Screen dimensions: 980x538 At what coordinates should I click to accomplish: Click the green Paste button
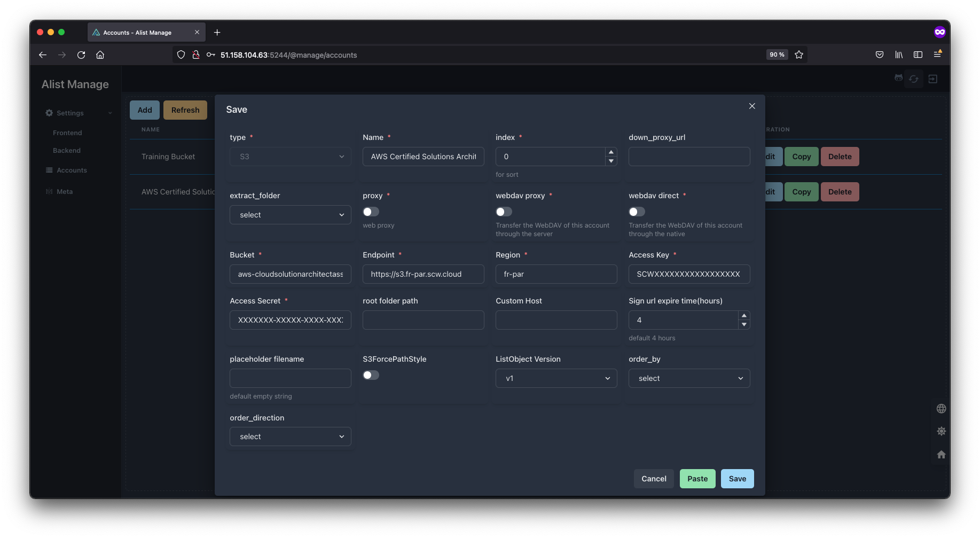point(697,479)
